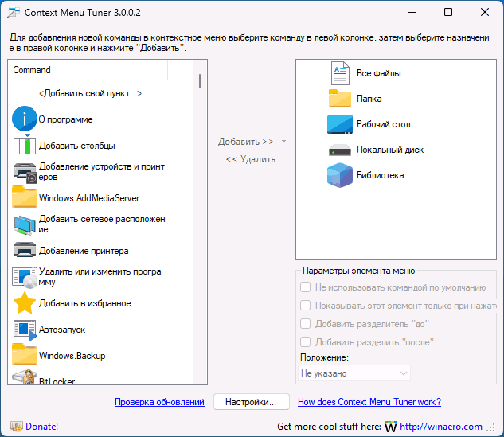Click the blue cube Библиотека icon
Image resolution: width=504 pixels, height=437 pixels.
[340, 175]
